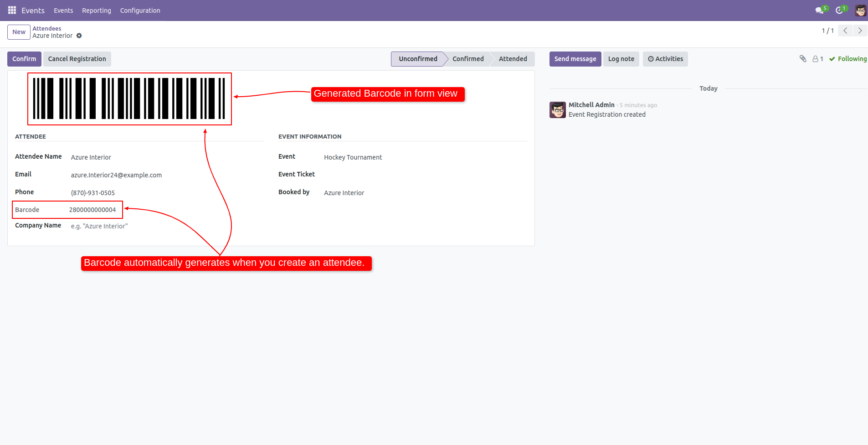Image resolution: width=868 pixels, height=445 pixels.
Task: Open the Events app title
Action: click(x=33, y=10)
